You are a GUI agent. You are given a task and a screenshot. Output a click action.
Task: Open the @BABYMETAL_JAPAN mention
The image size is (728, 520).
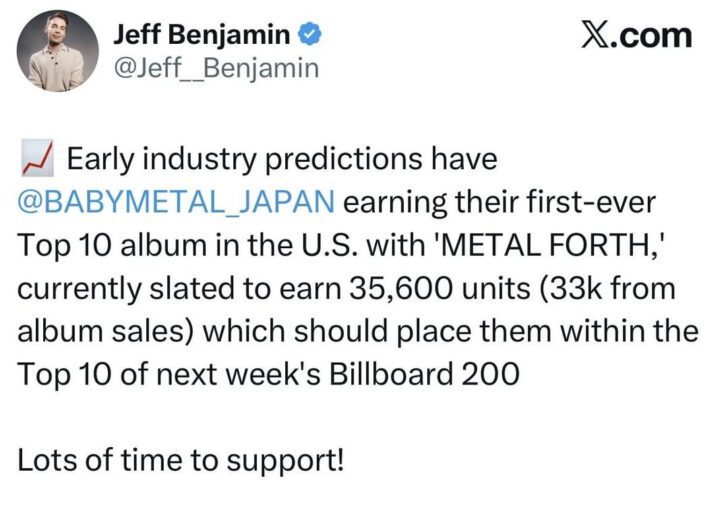click(x=176, y=201)
